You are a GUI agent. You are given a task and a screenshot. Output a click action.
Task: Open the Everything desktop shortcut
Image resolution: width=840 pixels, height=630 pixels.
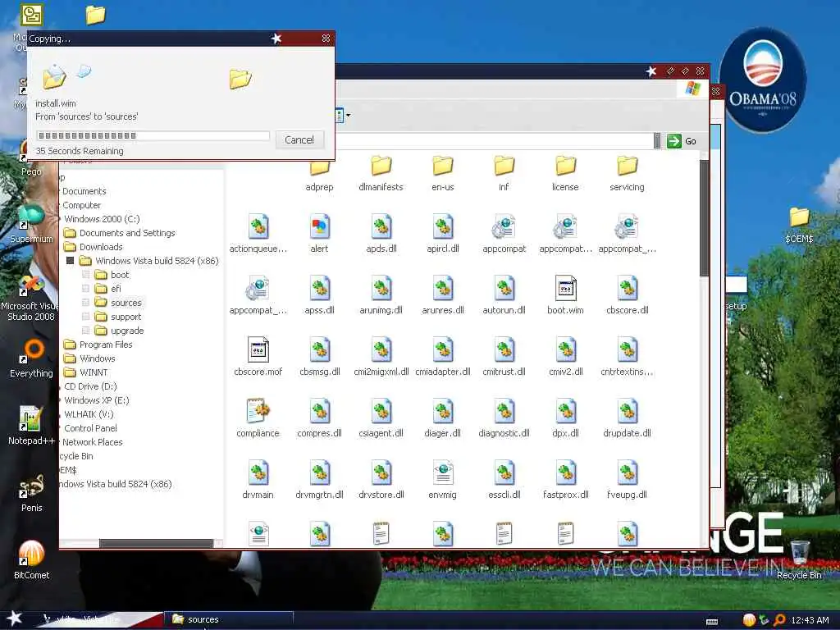click(31, 358)
